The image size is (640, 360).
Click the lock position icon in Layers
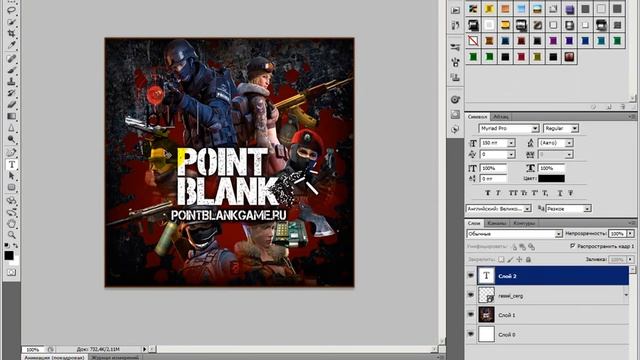[x=519, y=259]
